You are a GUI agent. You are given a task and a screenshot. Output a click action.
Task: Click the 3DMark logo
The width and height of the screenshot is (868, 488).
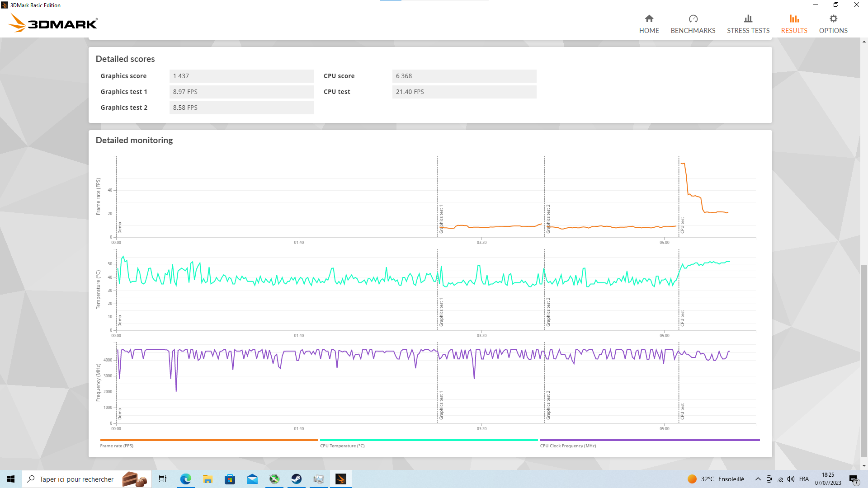click(x=53, y=23)
